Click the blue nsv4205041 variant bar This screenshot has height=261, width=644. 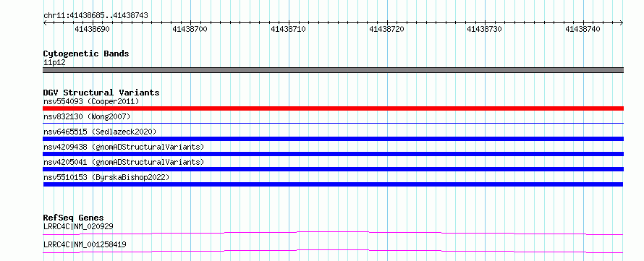pos(333,169)
